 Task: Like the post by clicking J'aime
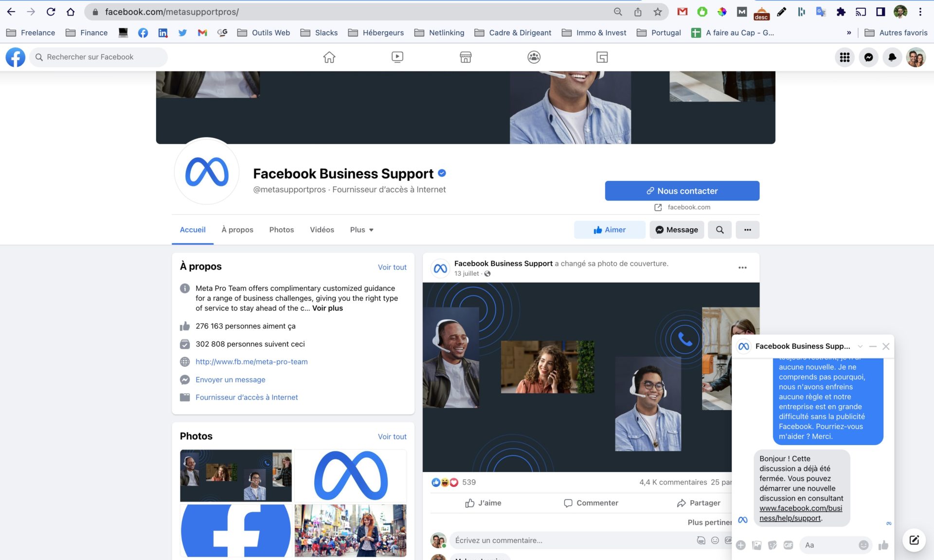click(x=483, y=503)
